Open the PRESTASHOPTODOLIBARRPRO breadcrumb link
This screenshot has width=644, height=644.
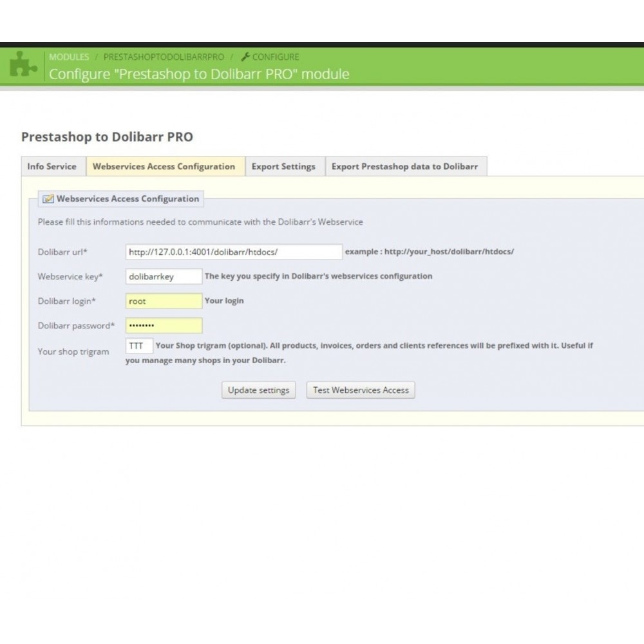coord(164,57)
